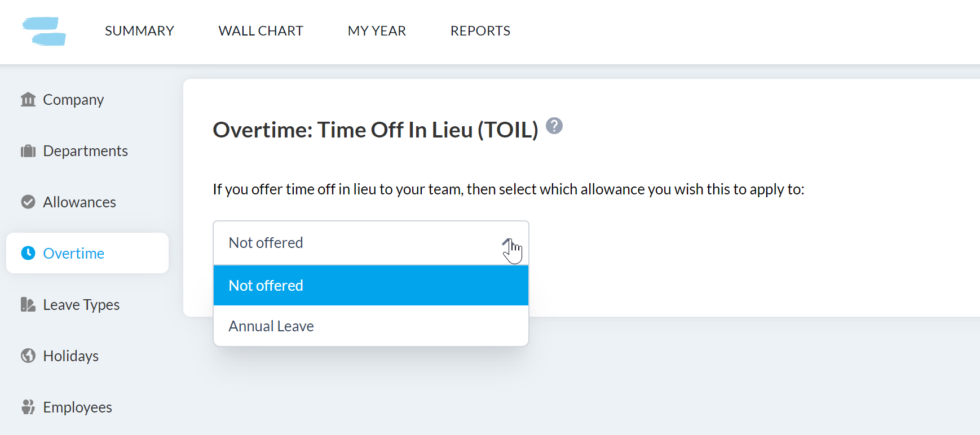The height and width of the screenshot is (435, 980).
Task: Click the Holidays globe icon
Action: point(28,356)
